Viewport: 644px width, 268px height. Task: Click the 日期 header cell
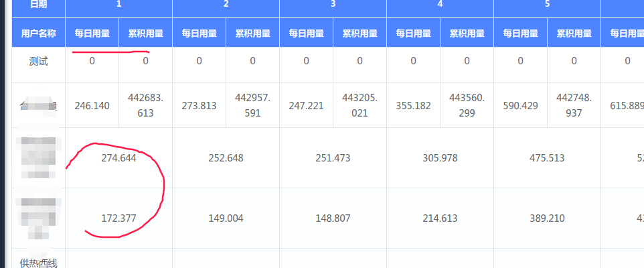click(x=38, y=4)
